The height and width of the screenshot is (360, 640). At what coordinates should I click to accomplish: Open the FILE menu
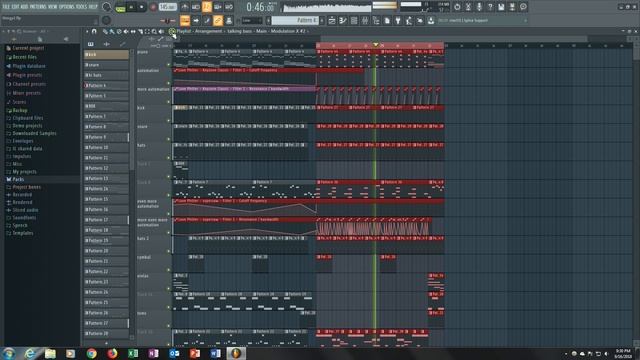coord(6,7)
